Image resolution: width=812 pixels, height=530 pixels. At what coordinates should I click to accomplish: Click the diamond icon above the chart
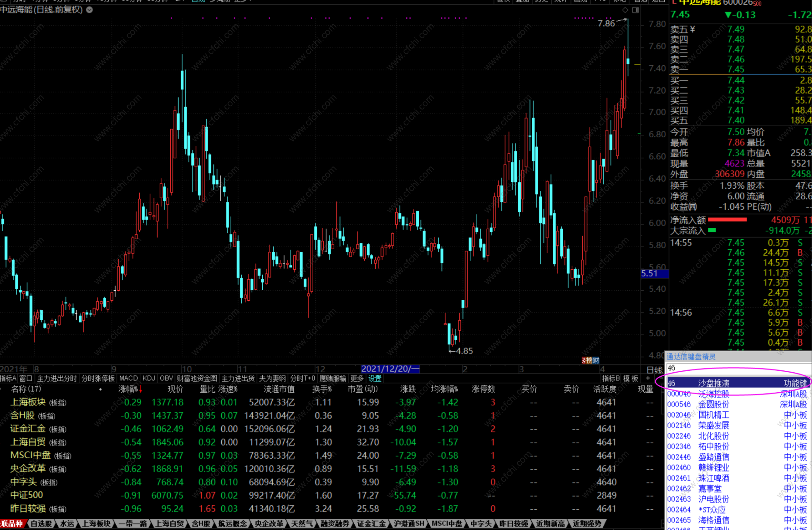pos(625,10)
